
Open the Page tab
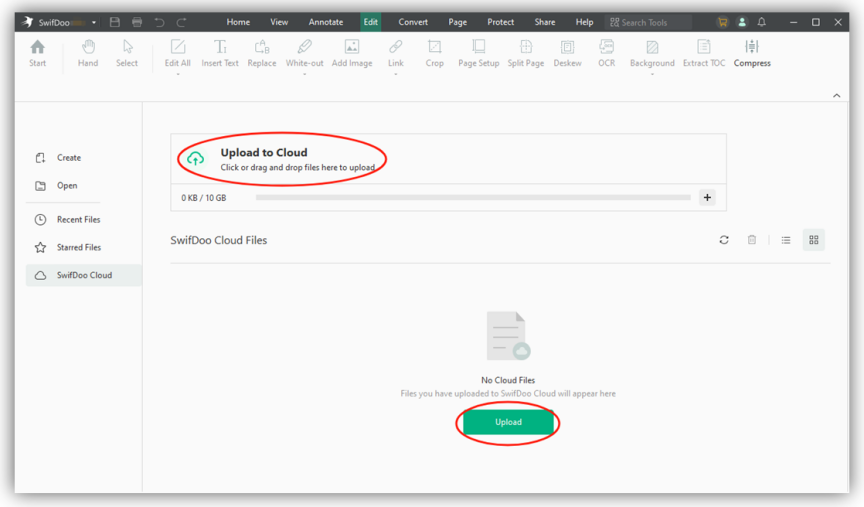pyautogui.click(x=457, y=22)
